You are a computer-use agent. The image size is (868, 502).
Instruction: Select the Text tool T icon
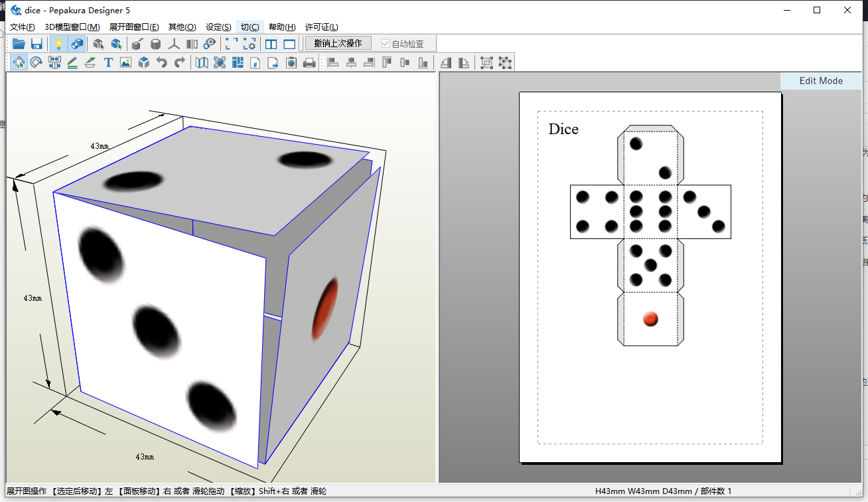click(x=108, y=62)
